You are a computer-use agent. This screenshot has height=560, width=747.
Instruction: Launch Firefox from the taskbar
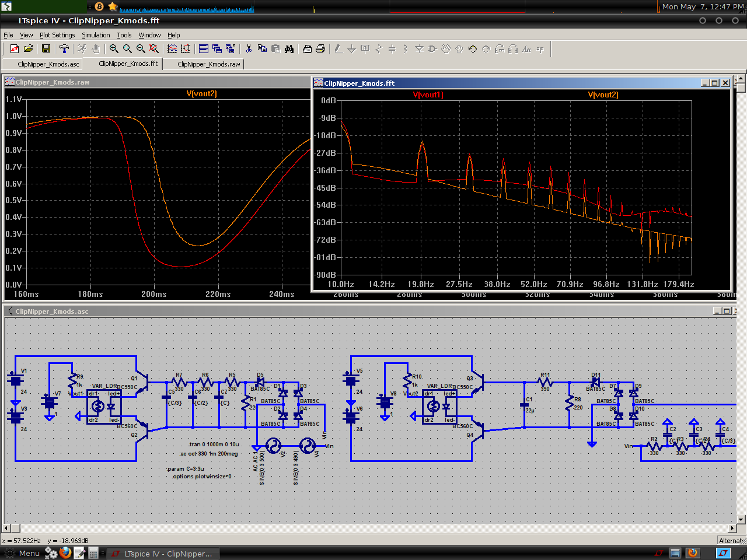[65, 552]
